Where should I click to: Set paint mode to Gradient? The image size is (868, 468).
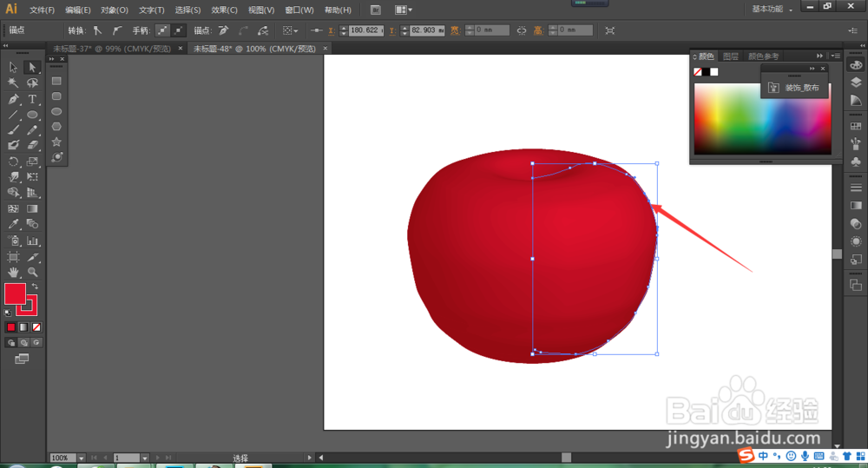[x=23, y=327]
